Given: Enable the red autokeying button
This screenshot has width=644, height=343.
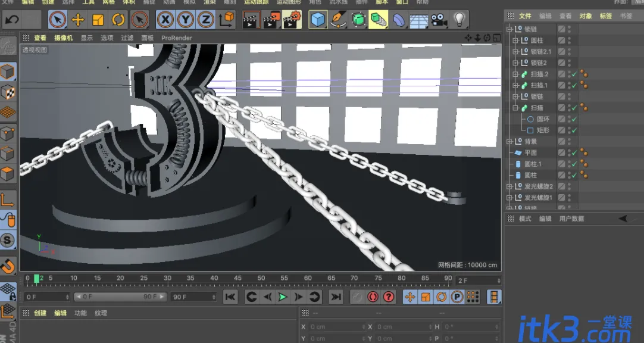Looking at the screenshot, I should [373, 297].
